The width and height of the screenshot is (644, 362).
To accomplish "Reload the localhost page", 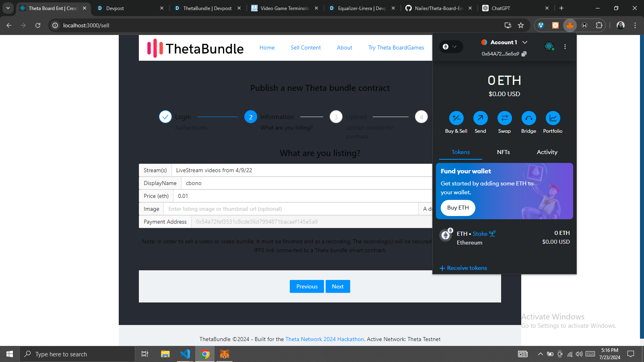I will tap(38, 25).
